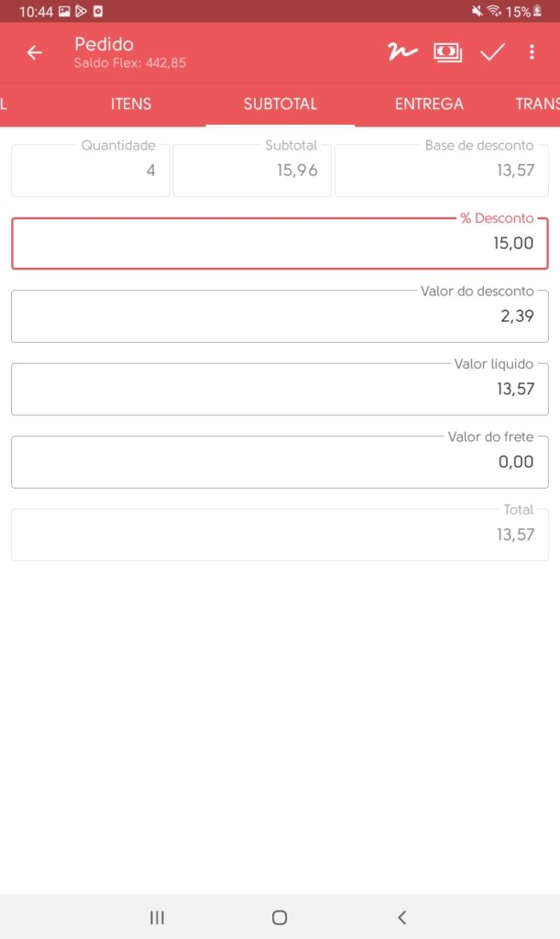The width and height of the screenshot is (560, 939).
Task: Edit the Valor do frete field
Action: (280, 461)
